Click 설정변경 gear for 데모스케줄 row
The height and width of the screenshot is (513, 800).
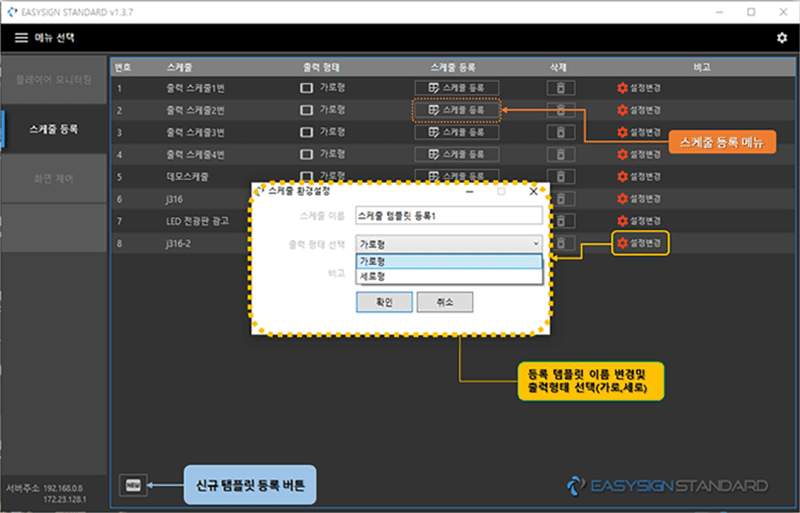(x=640, y=176)
